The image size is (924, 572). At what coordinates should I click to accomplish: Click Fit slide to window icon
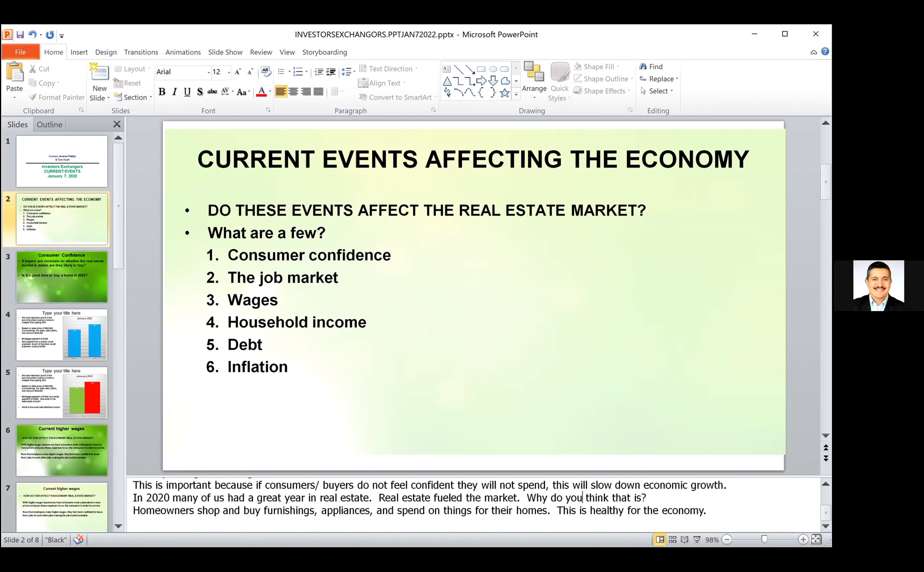[816, 540]
